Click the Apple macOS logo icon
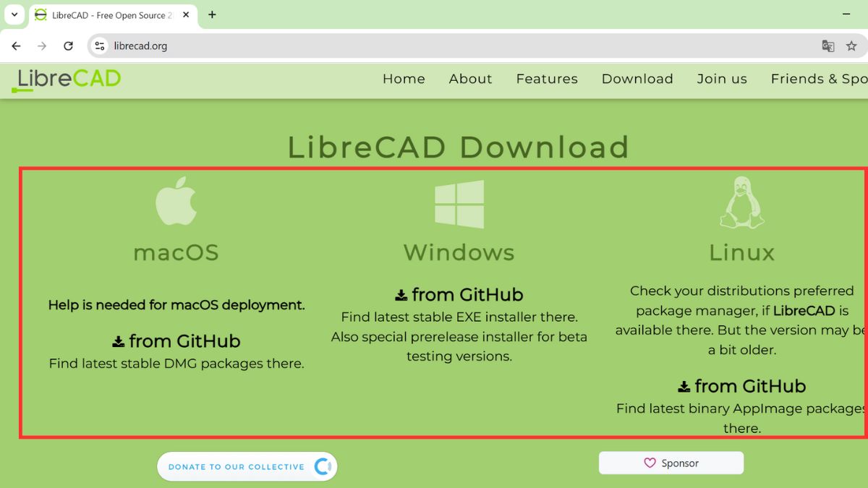Image resolution: width=868 pixels, height=488 pixels. click(x=176, y=200)
